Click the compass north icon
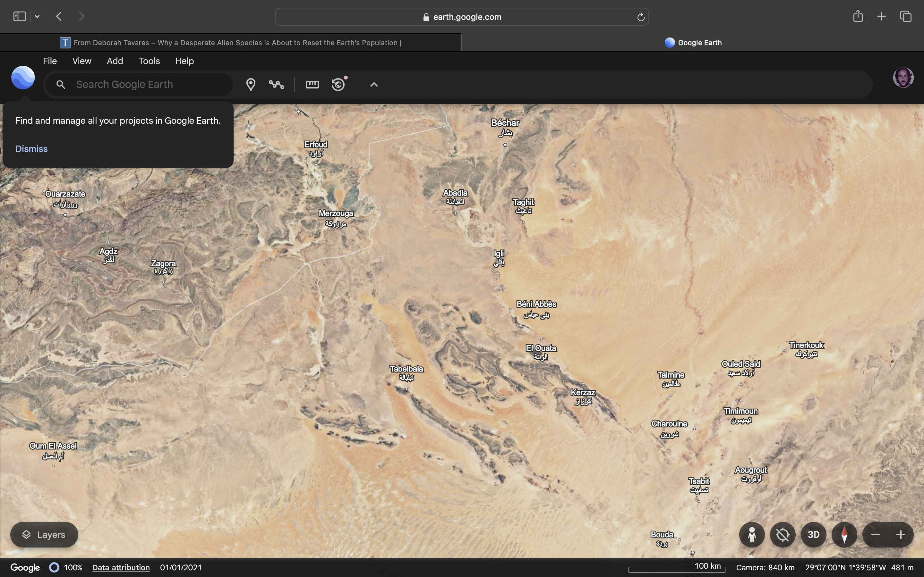Viewport: 924px width, 577px height. [844, 534]
